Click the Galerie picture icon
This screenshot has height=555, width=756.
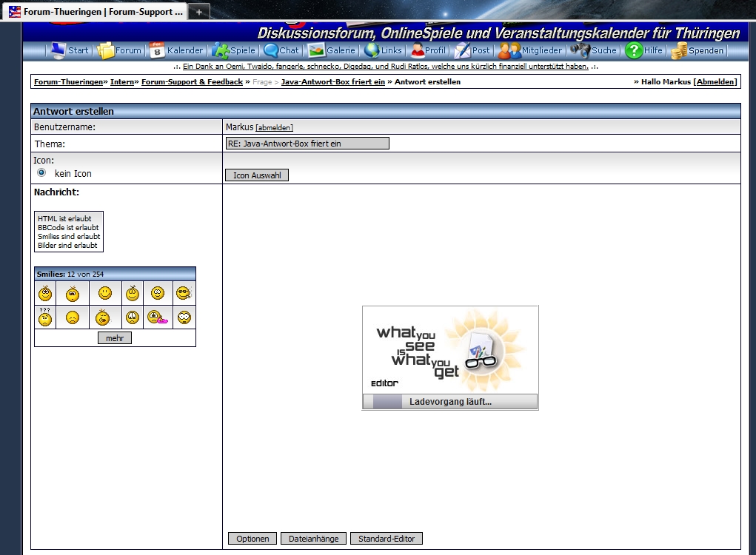(x=316, y=50)
